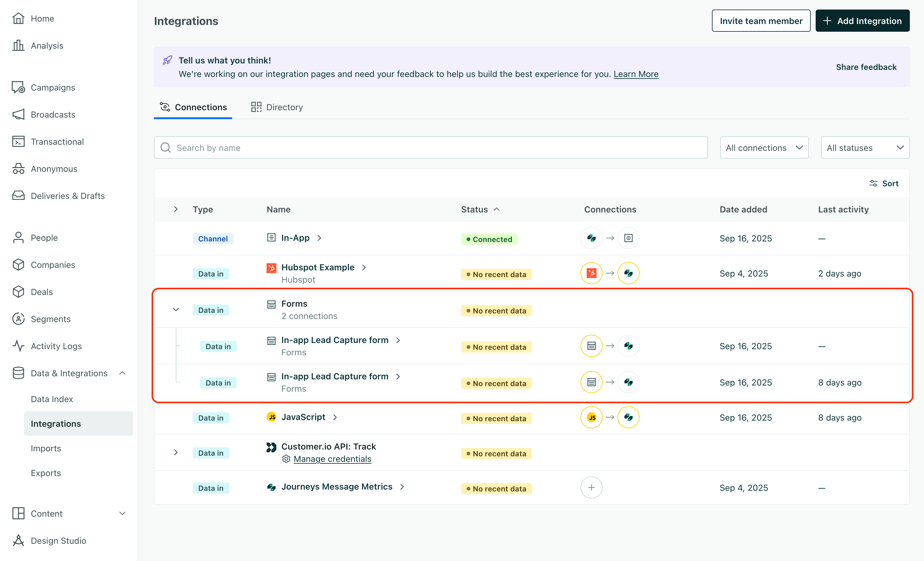Image resolution: width=924 pixels, height=561 pixels.
Task: Select the Segments icon in the sidebar
Action: [x=18, y=319]
